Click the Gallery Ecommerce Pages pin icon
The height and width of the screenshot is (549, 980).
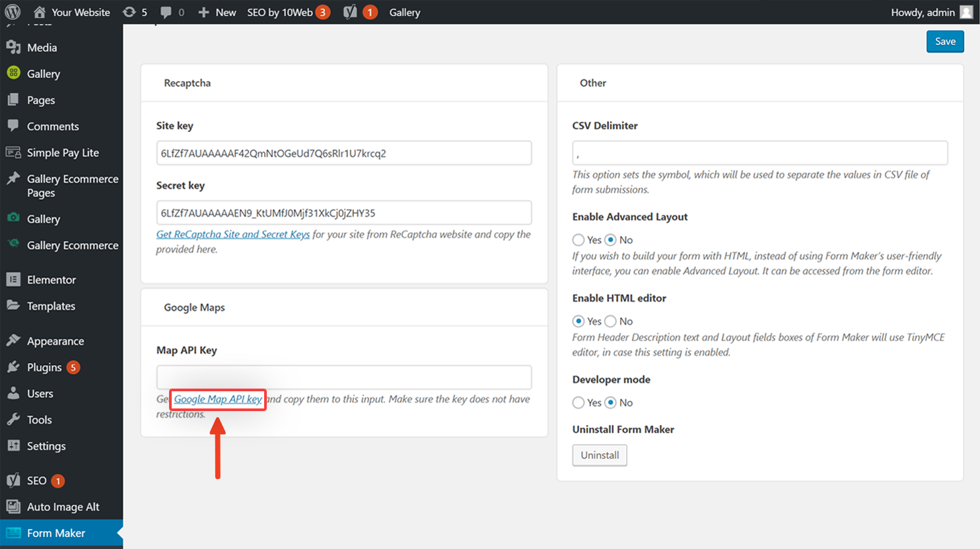coord(13,178)
